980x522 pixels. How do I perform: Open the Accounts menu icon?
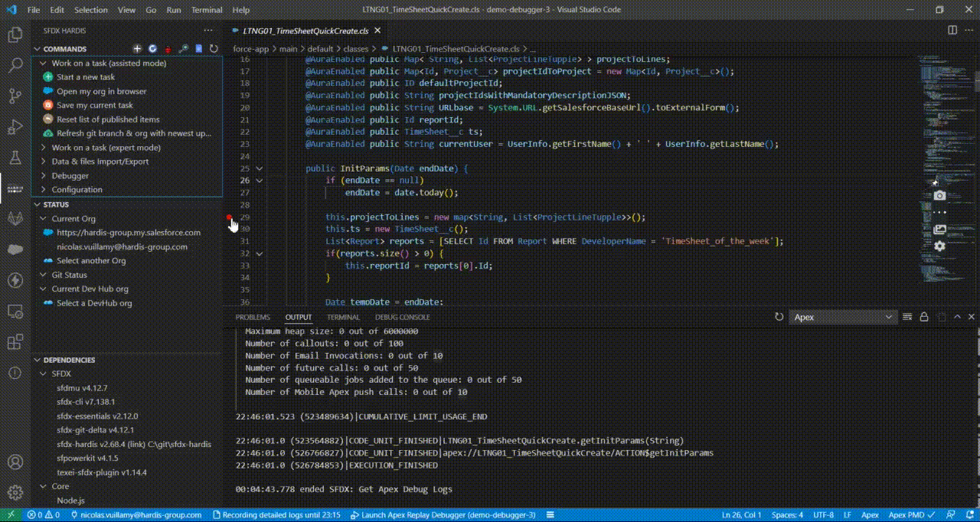coord(15,462)
